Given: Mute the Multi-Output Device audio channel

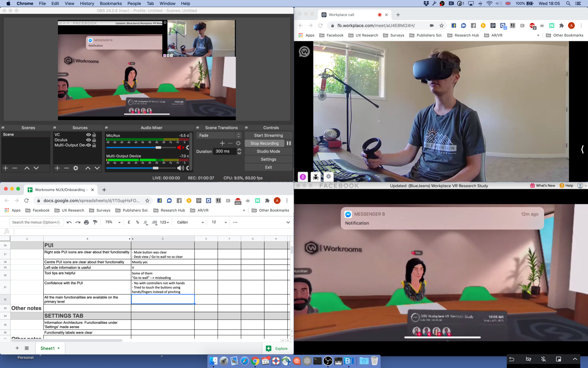Looking at the screenshot, I should [180, 168].
